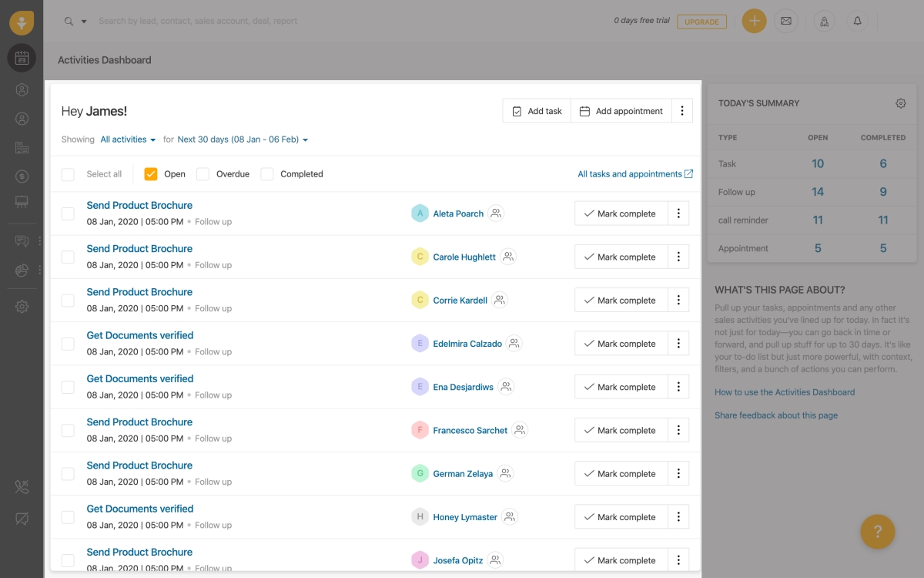Viewport: 924px width, 578px height.
Task: Expand the search type dropdown arrow
Action: (x=84, y=22)
